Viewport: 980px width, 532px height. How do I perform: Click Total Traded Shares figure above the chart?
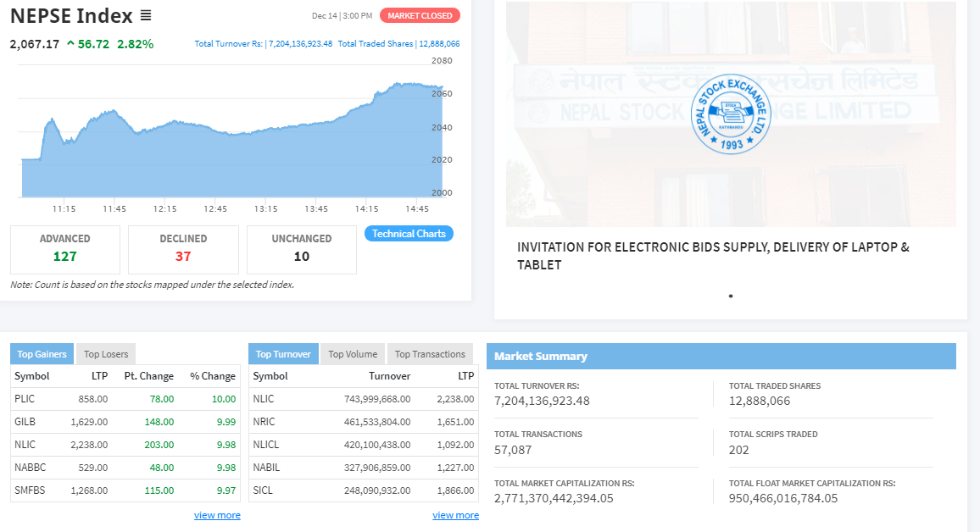[398, 44]
